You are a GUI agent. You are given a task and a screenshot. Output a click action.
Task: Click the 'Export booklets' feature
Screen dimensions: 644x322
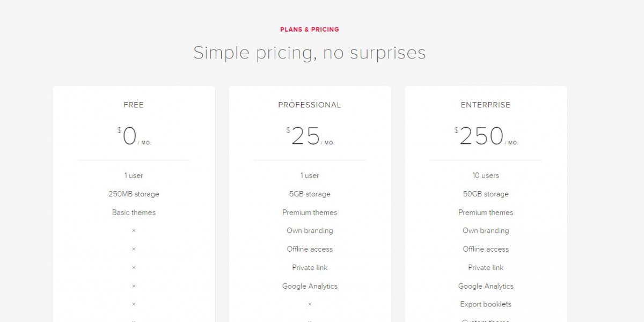(486, 304)
